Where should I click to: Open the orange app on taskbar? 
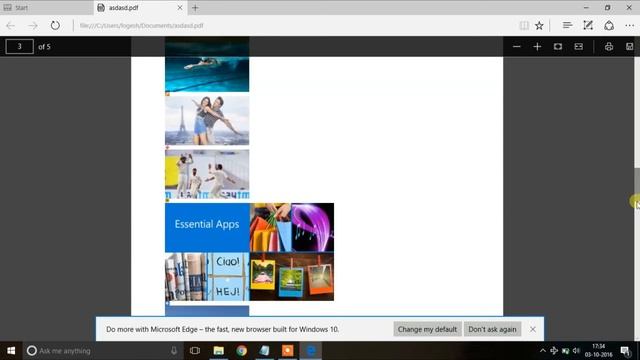coord(288,351)
